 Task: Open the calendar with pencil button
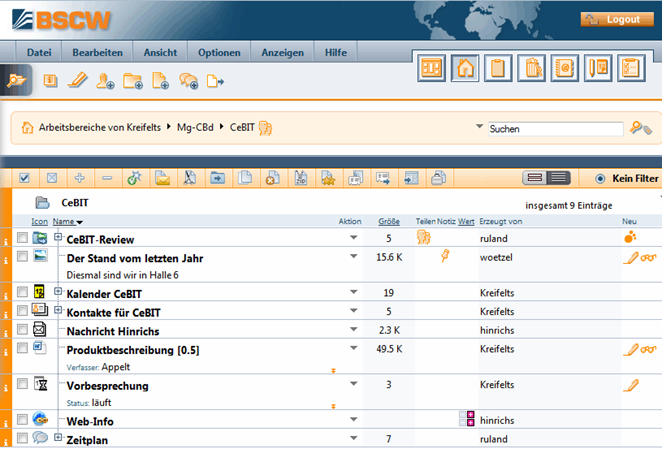click(598, 68)
